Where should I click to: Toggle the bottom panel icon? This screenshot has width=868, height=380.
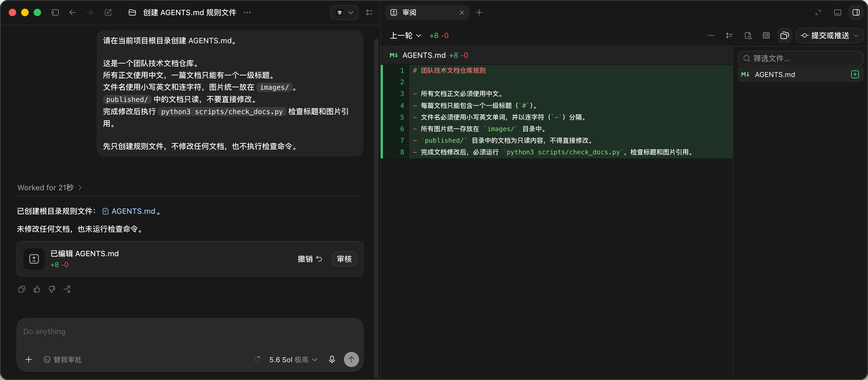tap(838, 12)
